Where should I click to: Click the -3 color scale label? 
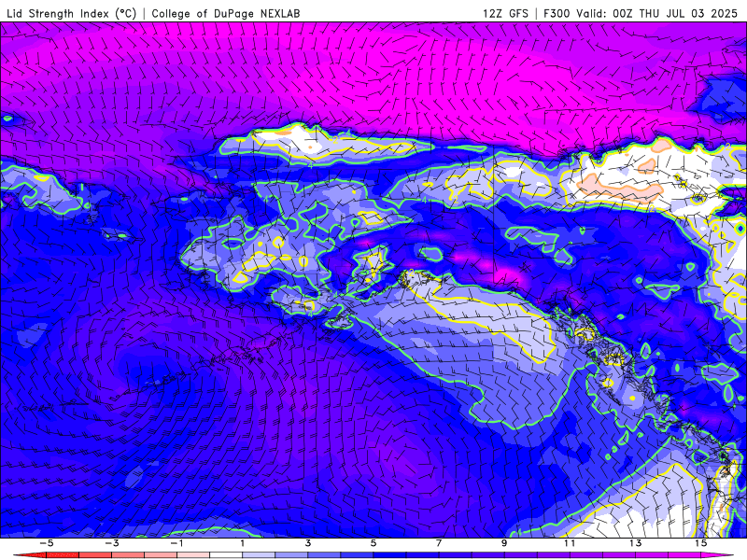tap(111, 543)
